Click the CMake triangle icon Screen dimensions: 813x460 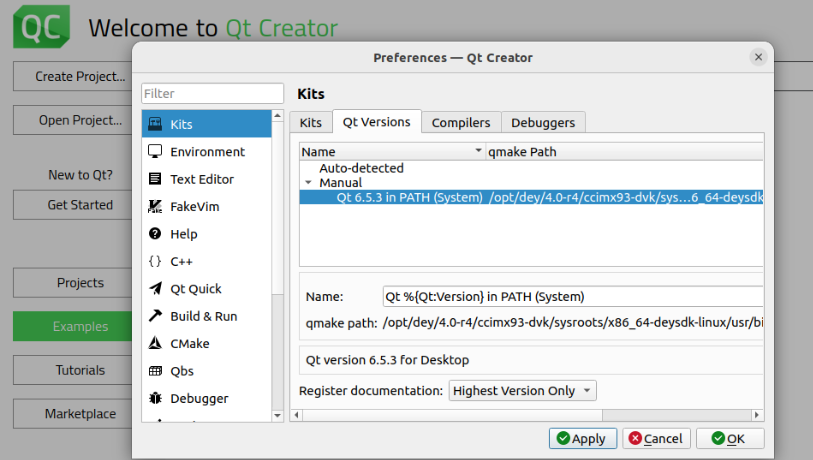[x=155, y=343]
